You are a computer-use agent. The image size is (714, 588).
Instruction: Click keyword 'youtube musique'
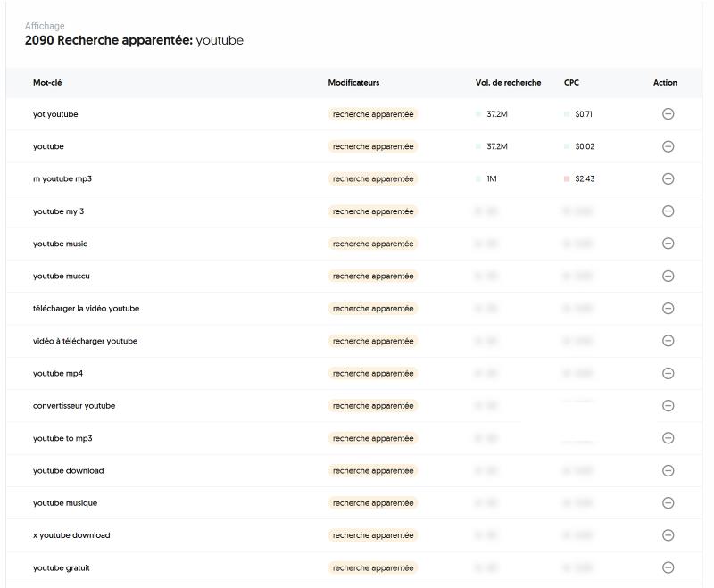coord(65,503)
